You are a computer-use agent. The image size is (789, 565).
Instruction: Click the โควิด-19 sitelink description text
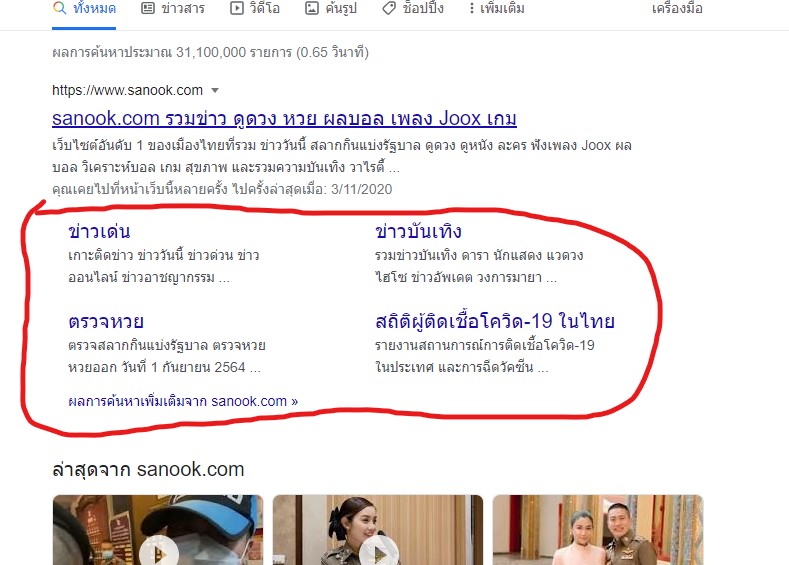[x=485, y=356]
